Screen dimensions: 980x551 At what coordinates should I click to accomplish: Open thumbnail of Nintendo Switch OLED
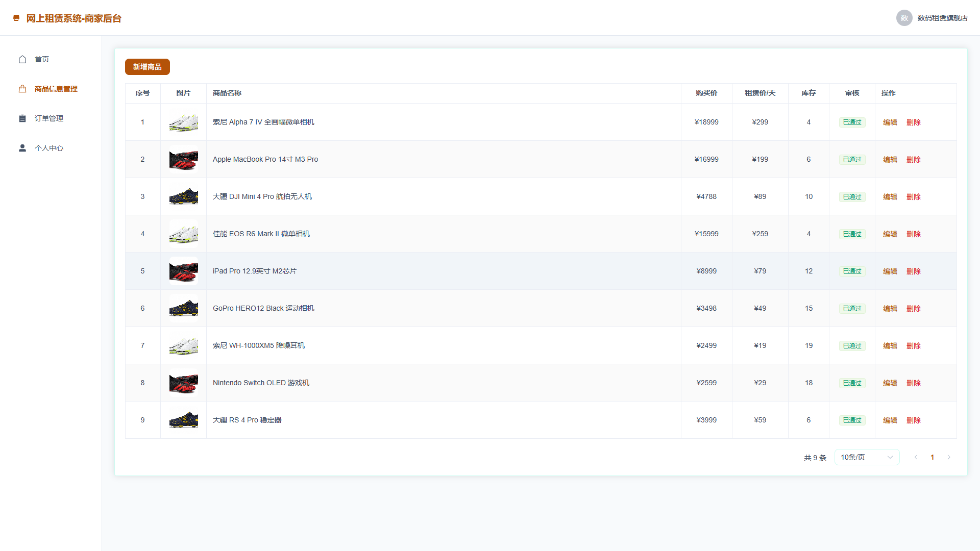(x=184, y=383)
